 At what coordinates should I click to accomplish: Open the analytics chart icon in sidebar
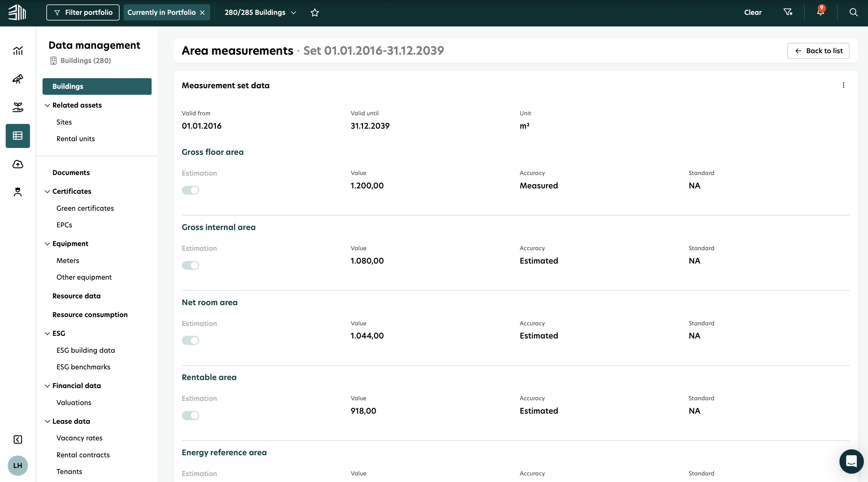(x=18, y=51)
